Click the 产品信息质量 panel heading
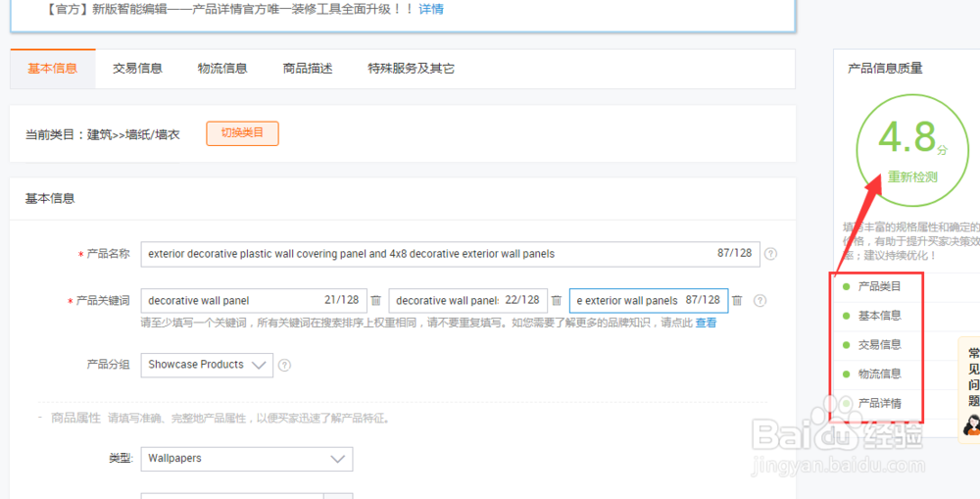The height and width of the screenshot is (499, 980). click(x=885, y=69)
